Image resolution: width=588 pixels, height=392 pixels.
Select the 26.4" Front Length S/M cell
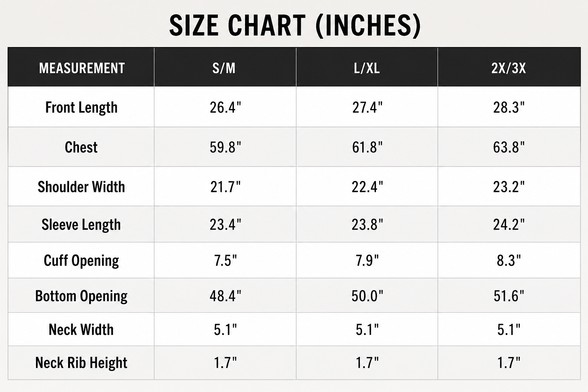pyautogui.click(x=225, y=108)
